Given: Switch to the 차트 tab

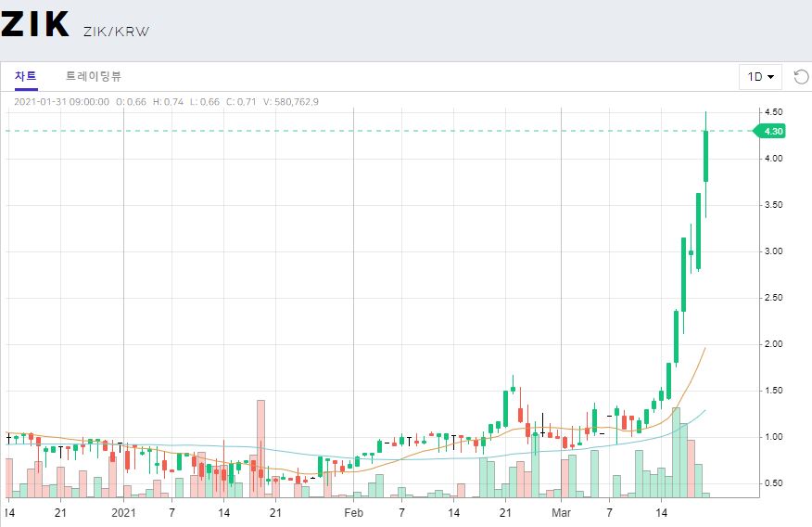Looking at the screenshot, I should coord(25,76).
